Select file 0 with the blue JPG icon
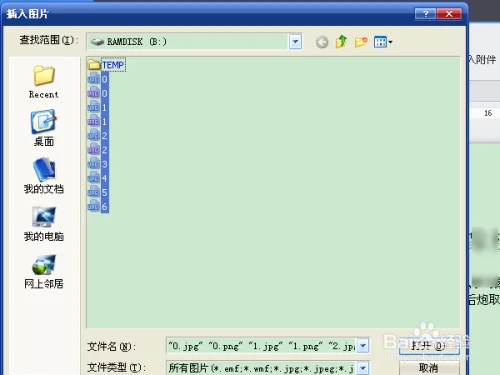500x375 pixels. click(x=98, y=79)
